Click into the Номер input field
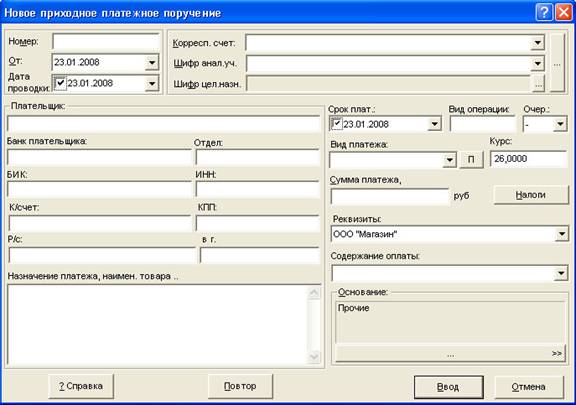 point(106,42)
